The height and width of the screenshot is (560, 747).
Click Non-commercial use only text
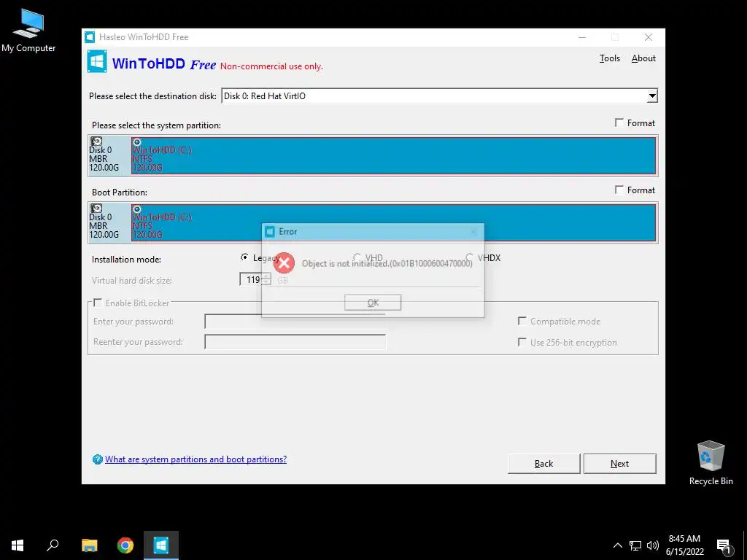tap(271, 66)
